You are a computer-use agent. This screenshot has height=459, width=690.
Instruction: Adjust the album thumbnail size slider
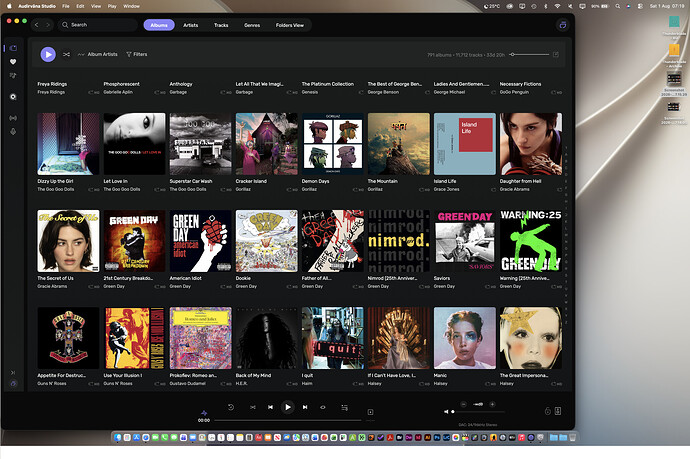coord(529,55)
